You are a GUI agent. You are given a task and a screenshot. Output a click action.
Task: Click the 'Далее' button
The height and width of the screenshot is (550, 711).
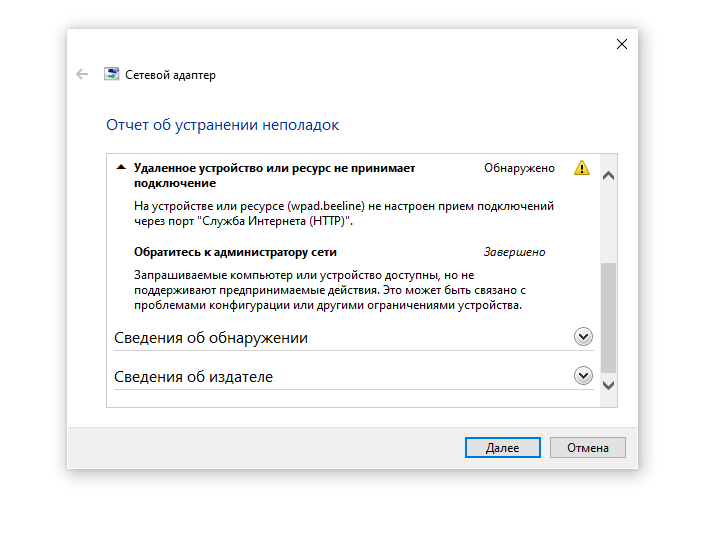(x=502, y=448)
